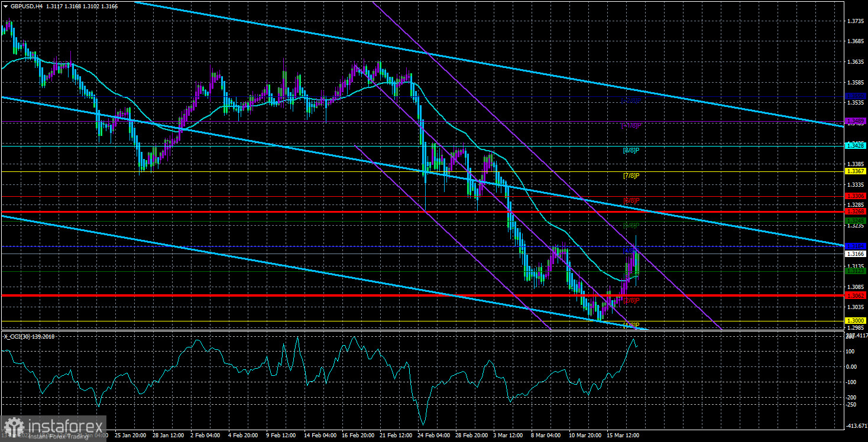The width and height of the screenshot is (868, 442).
Task: Click the 1.3585 price scale value
Action: coord(856,82)
